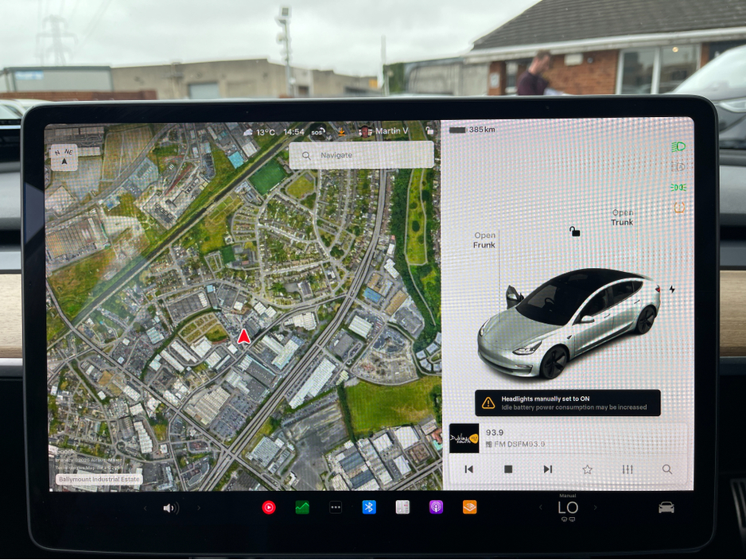
Task: Open the green energy graph app
Action: click(x=302, y=507)
